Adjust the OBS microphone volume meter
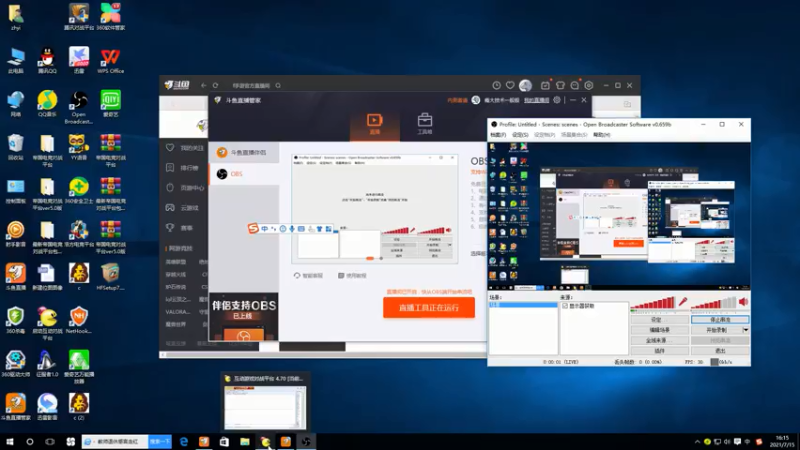The image size is (800, 450). 653,303
